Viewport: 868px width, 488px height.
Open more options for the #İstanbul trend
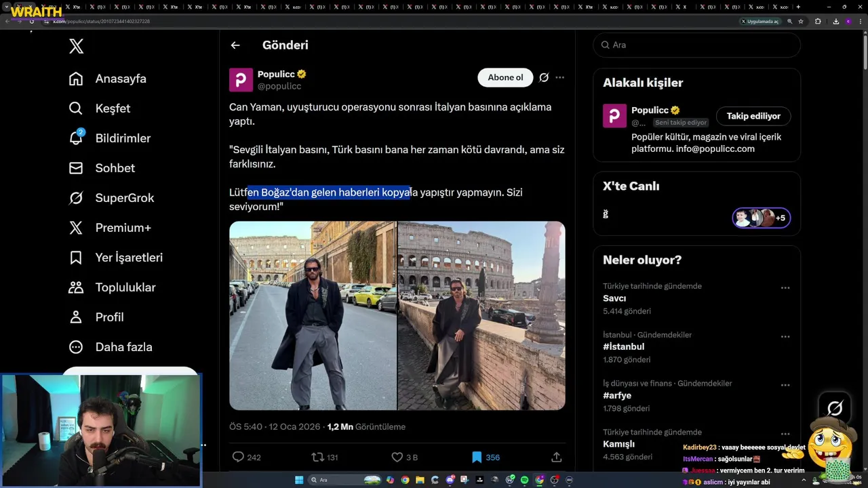pyautogui.click(x=785, y=337)
